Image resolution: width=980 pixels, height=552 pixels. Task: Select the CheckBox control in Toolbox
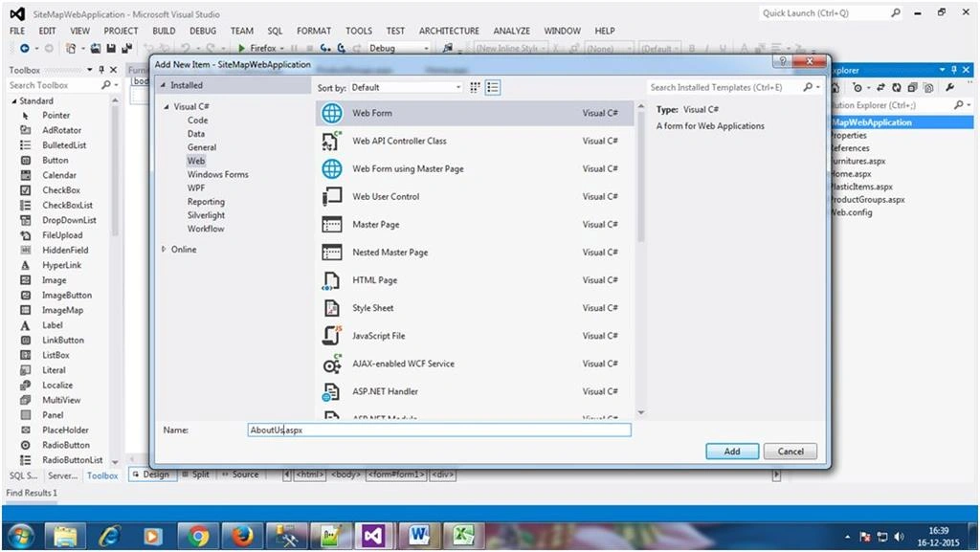tap(60, 189)
